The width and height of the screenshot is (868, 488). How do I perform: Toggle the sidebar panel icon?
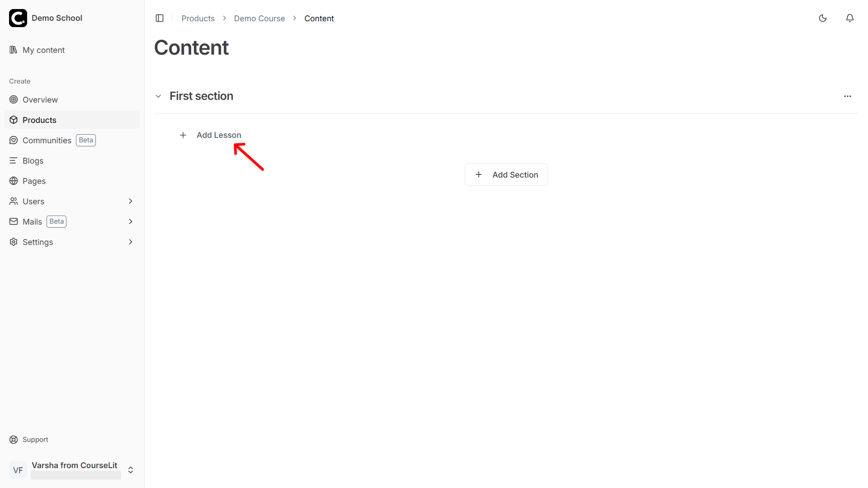pos(160,18)
